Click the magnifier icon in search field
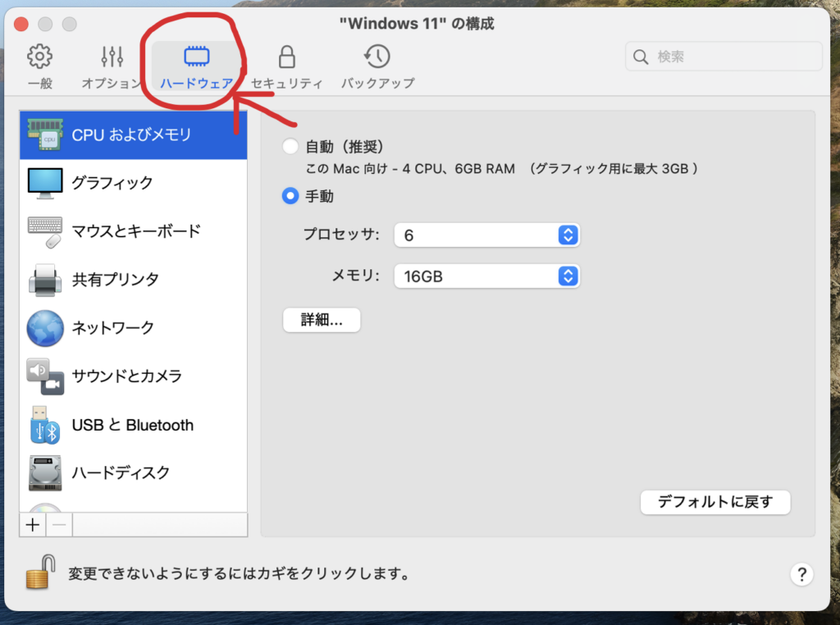This screenshot has width=840, height=625. (641, 57)
